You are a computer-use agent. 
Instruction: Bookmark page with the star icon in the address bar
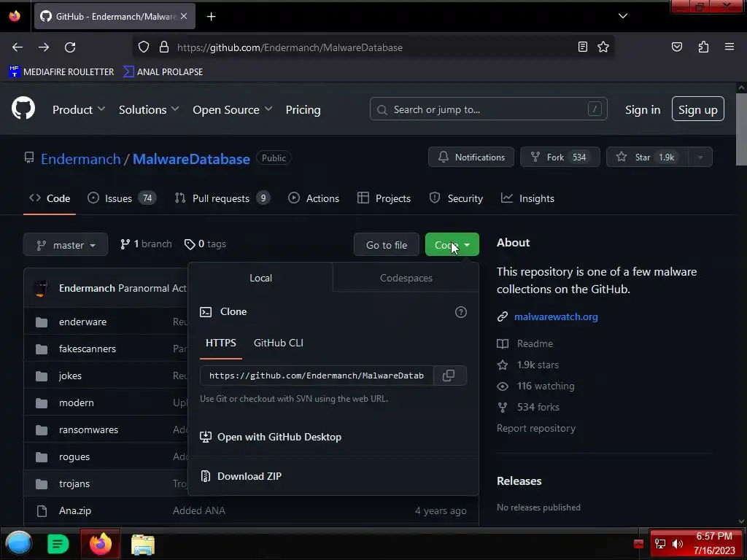[x=603, y=47]
